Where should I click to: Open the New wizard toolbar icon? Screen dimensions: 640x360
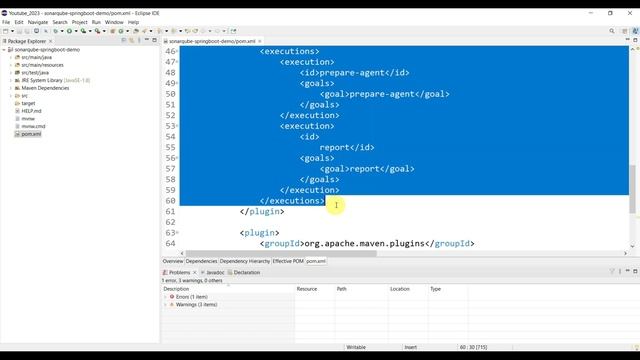pos(5,31)
